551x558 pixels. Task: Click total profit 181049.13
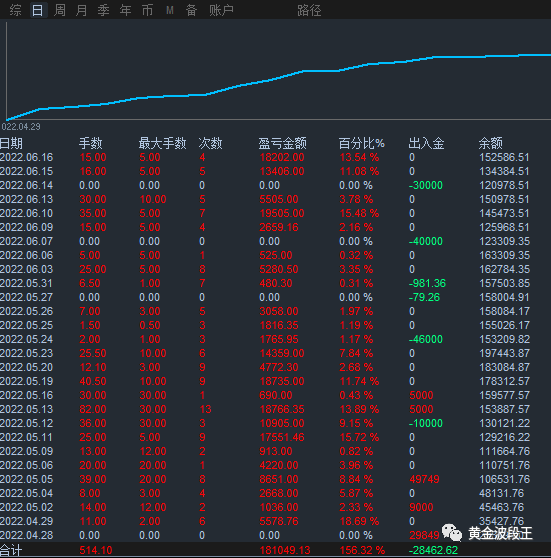(x=285, y=551)
